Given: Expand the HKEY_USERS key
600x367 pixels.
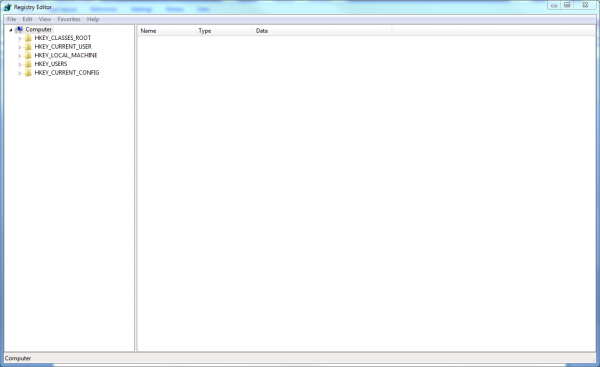Looking at the screenshot, I should click(x=20, y=64).
